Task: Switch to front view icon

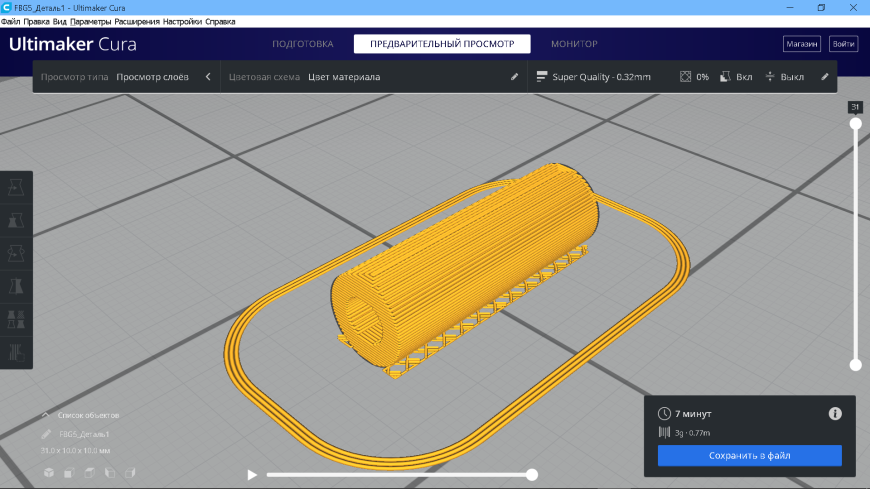Action: pyautogui.click(x=69, y=472)
